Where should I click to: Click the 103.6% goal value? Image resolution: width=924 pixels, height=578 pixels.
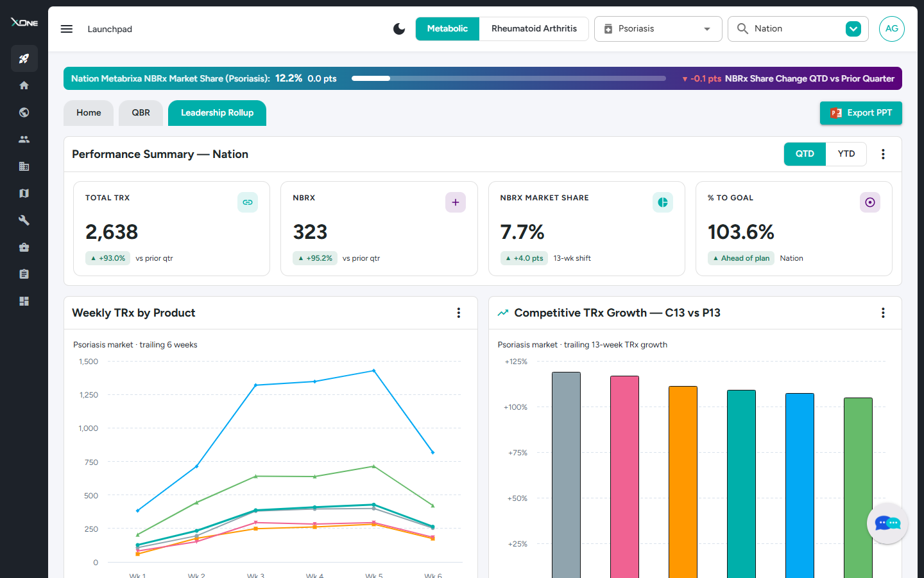[x=741, y=232]
